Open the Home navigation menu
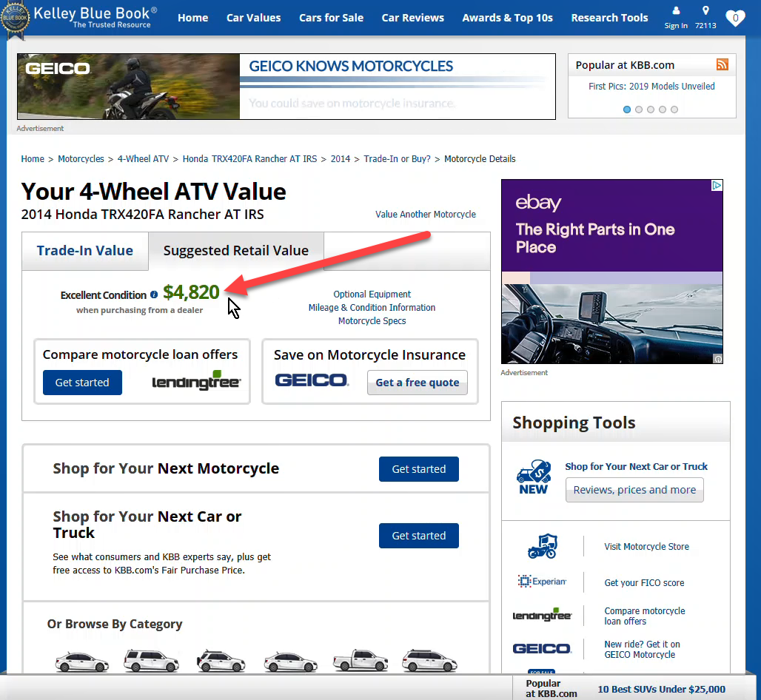 192,18
